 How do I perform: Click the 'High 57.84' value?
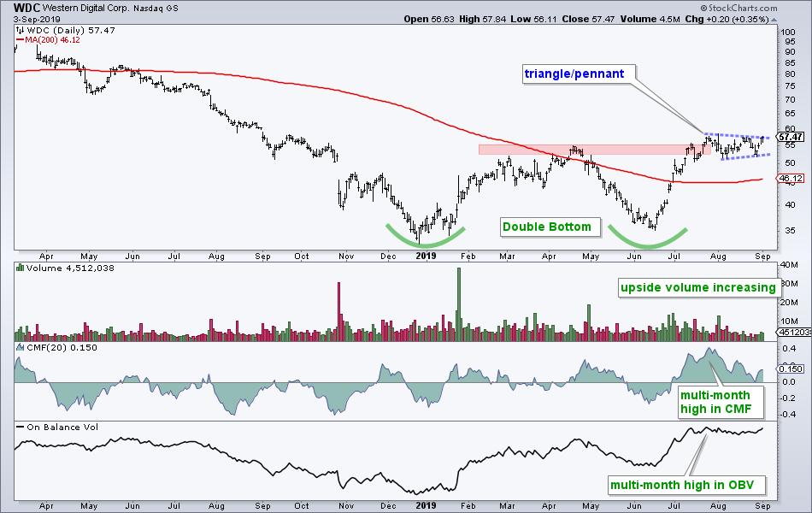(x=484, y=19)
